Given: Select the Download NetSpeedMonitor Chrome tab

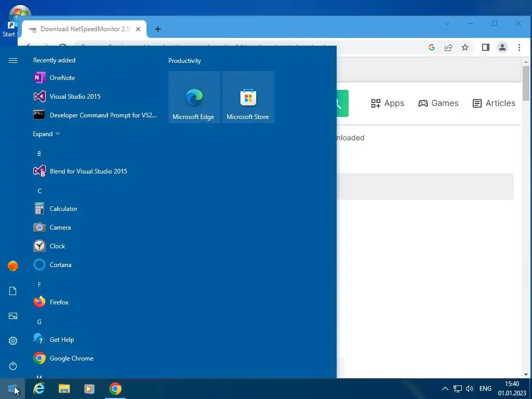Looking at the screenshot, I should click(x=85, y=29).
